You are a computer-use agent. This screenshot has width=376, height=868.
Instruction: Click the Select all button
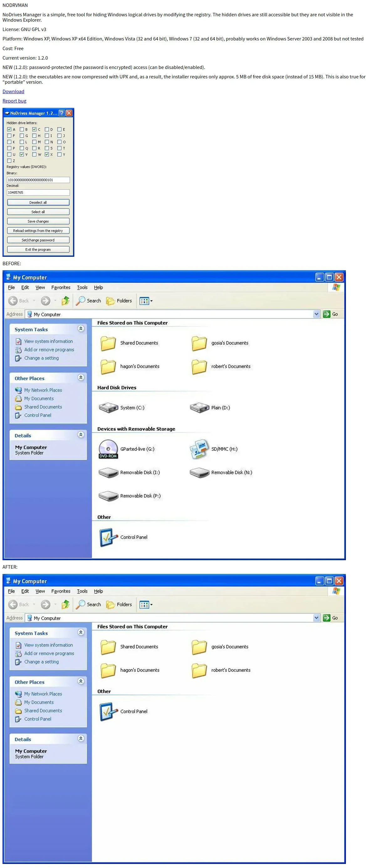[x=38, y=212]
